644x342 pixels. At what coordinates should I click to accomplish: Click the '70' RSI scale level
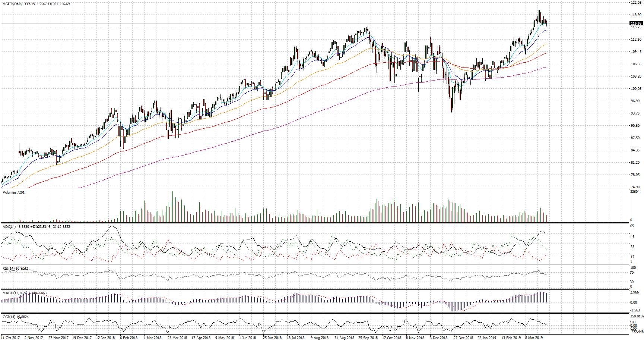click(632, 273)
